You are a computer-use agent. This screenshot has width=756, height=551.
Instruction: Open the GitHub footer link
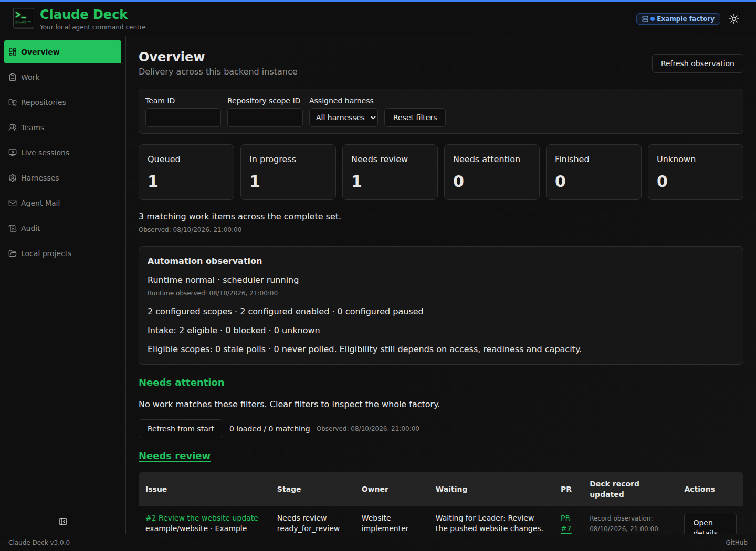(737, 543)
